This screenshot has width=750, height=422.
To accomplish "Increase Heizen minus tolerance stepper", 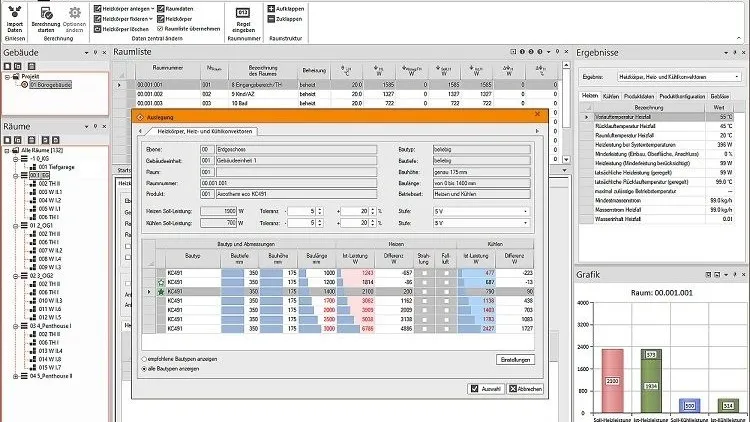I will (x=320, y=209).
